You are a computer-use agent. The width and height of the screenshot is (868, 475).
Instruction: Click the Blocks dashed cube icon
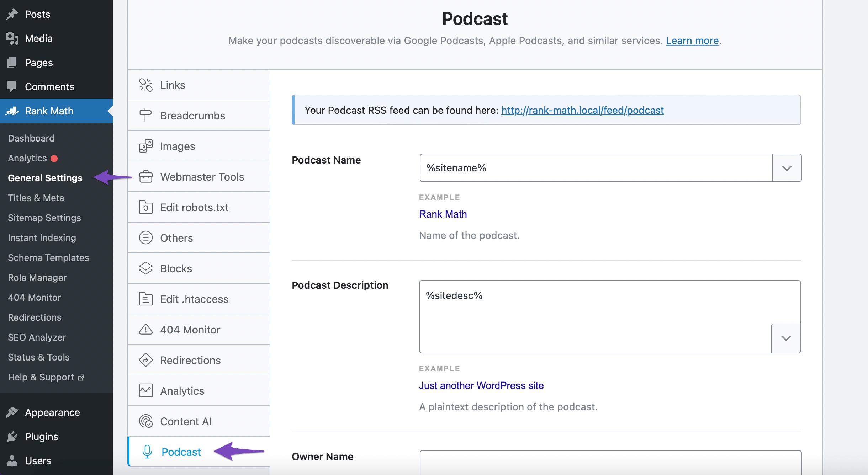click(x=145, y=268)
